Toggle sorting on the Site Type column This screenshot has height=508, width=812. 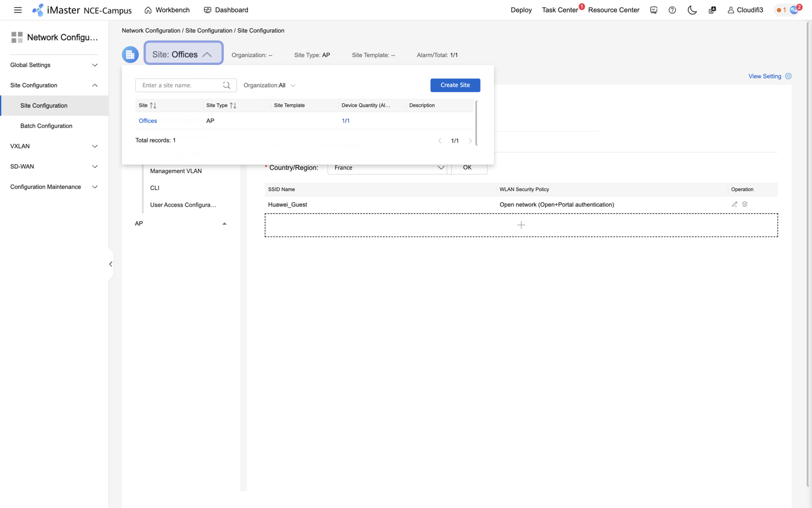[232, 105]
